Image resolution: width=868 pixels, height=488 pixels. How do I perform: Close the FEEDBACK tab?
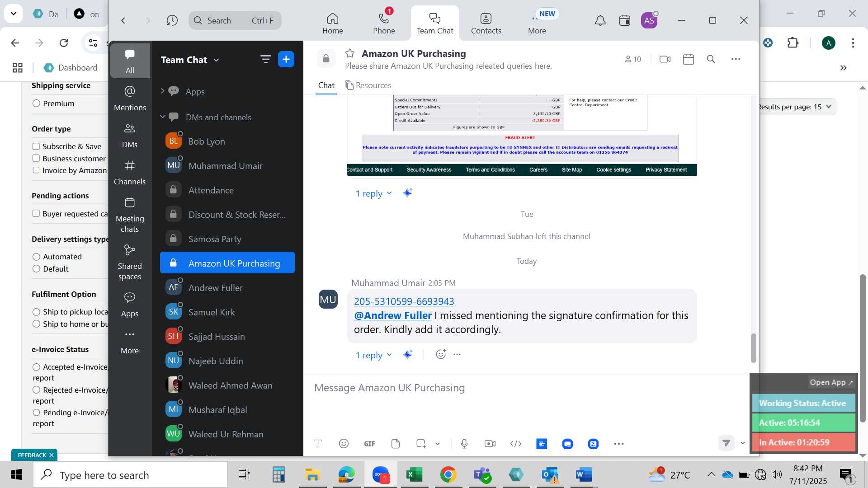coord(52,455)
